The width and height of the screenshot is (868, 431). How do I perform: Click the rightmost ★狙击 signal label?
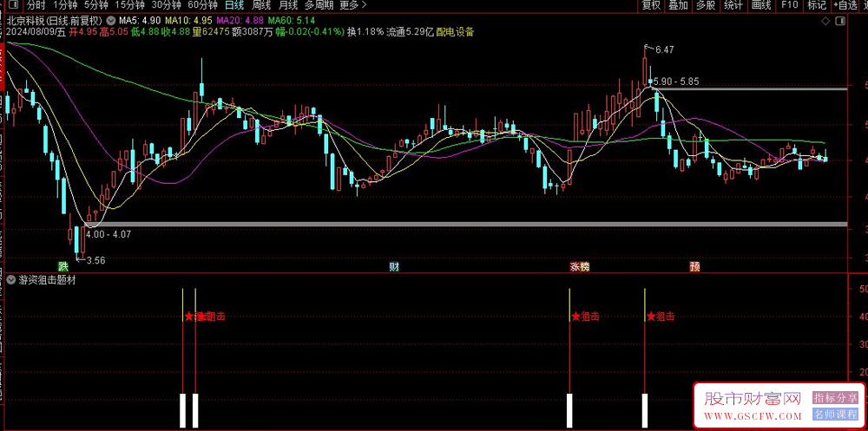tap(661, 317)
